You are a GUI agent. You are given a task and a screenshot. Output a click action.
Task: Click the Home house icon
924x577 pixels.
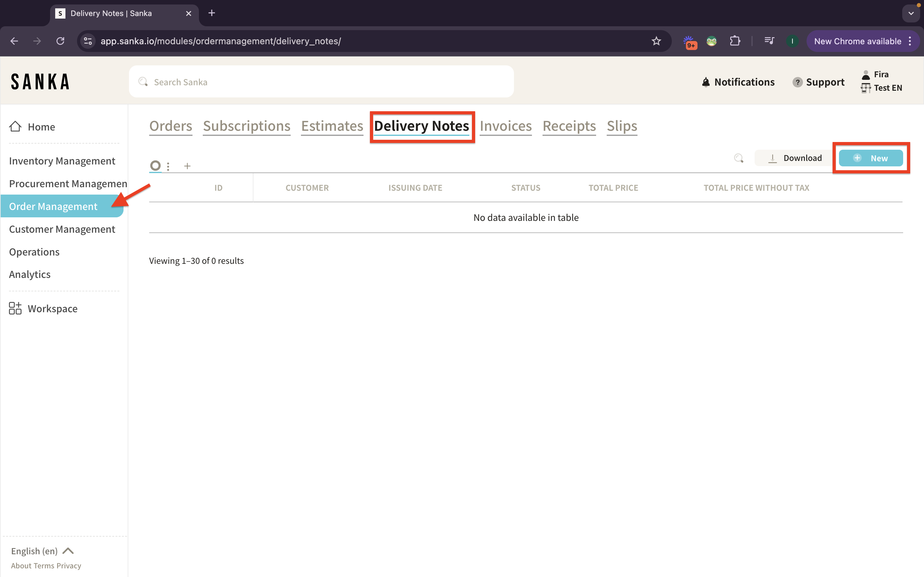tap(15, 126)
